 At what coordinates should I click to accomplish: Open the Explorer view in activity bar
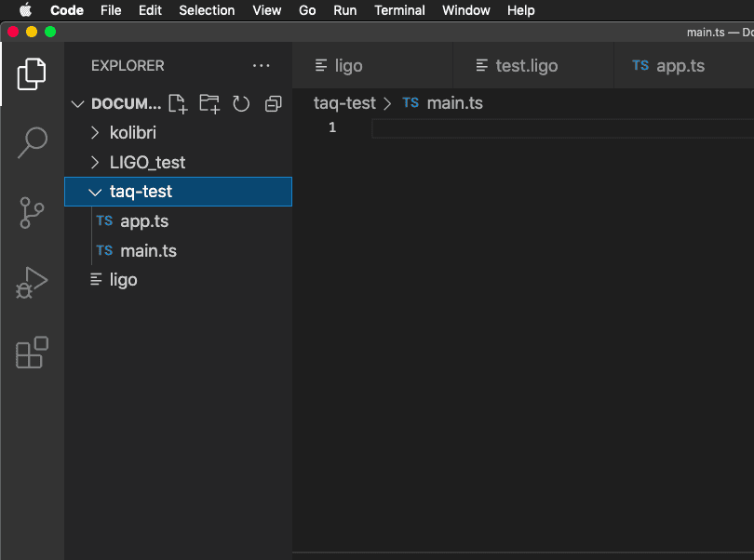(x=32, y=73)
